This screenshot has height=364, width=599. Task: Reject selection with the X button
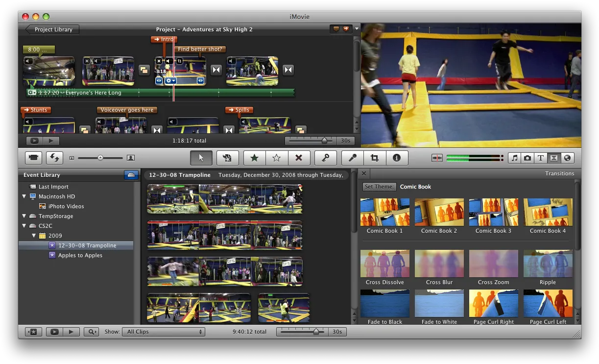[x=299, y=158]
